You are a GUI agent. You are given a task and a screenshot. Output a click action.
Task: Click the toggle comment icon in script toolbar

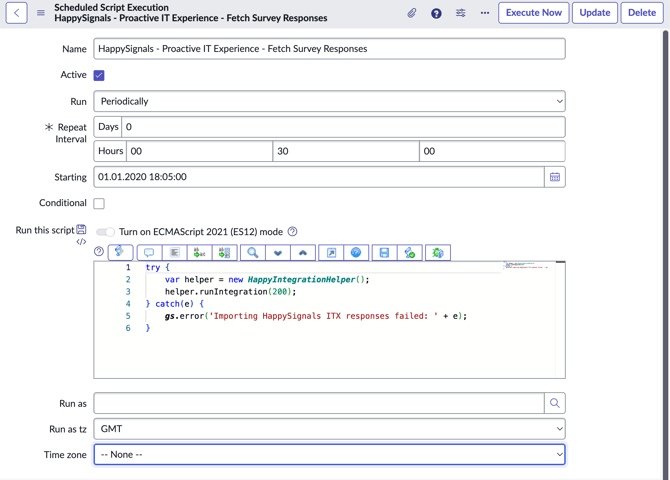(149, 253)
